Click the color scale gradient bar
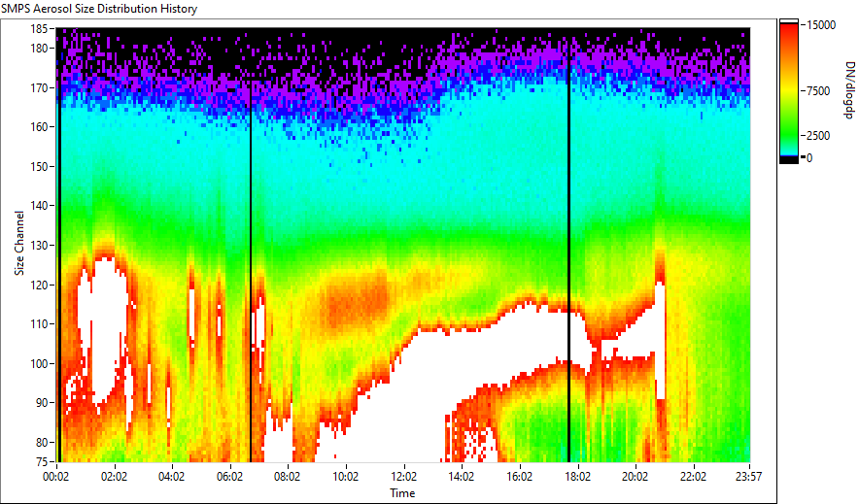The width and height of the screenshot is (859, 504). coord(789,91)
